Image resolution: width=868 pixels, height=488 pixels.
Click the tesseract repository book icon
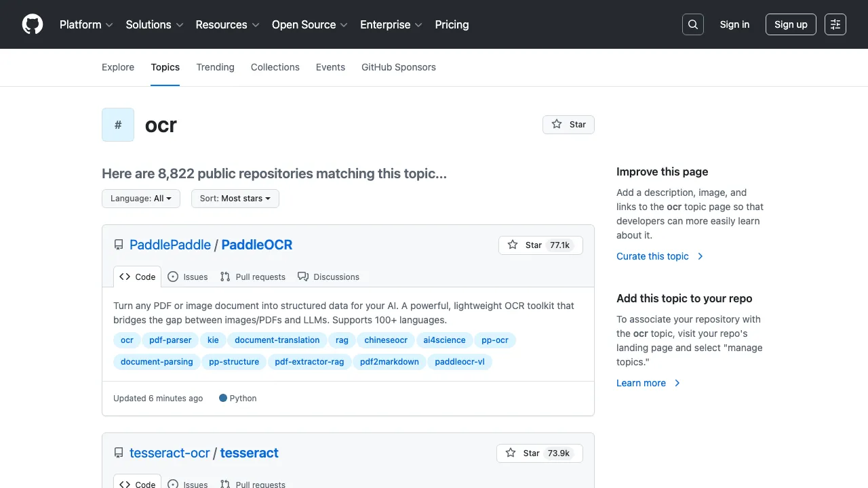119,453
